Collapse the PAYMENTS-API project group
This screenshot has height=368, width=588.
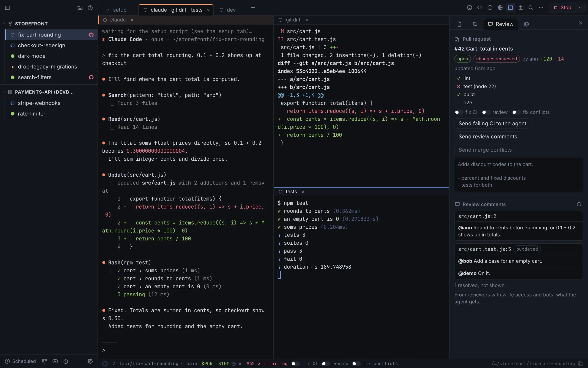point(4,92)
